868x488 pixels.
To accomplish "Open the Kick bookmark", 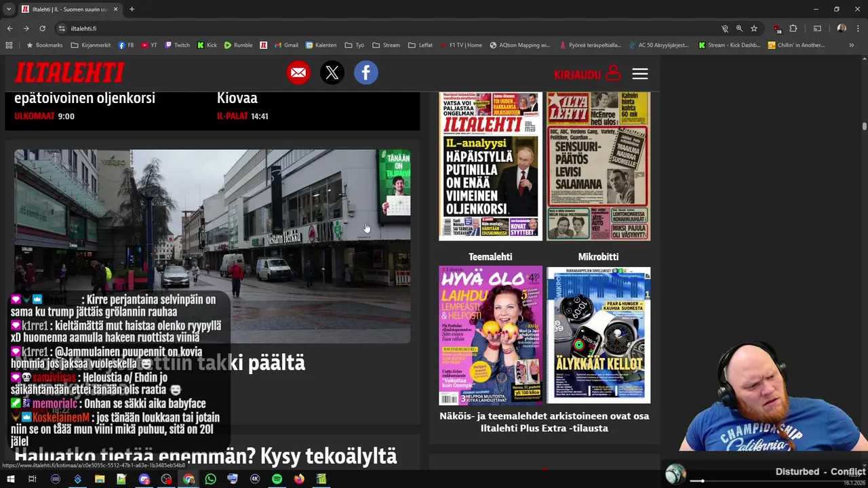I will coord(208,45).
